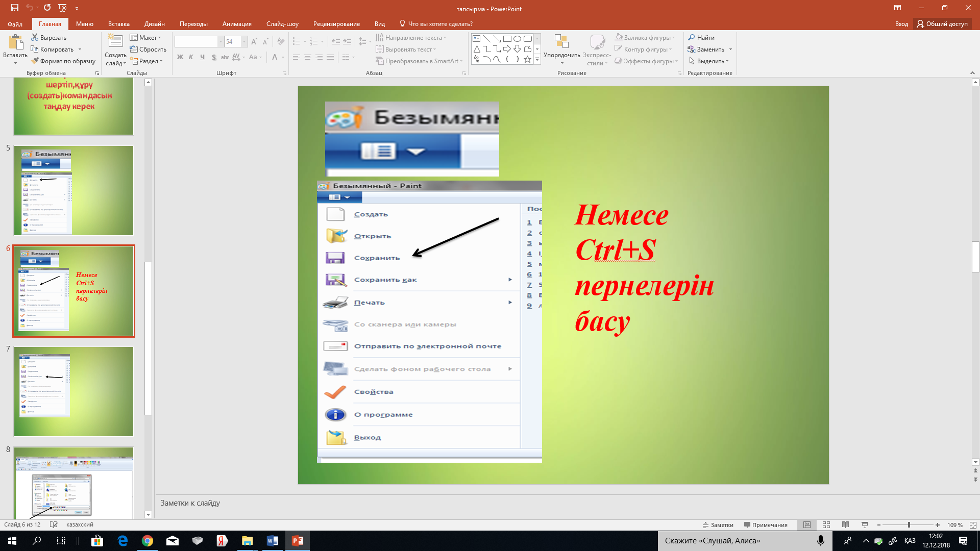Open the Design (Дизайн) ribbon tab
Screen dimensions: 980x551
click(x=154, y=24)
